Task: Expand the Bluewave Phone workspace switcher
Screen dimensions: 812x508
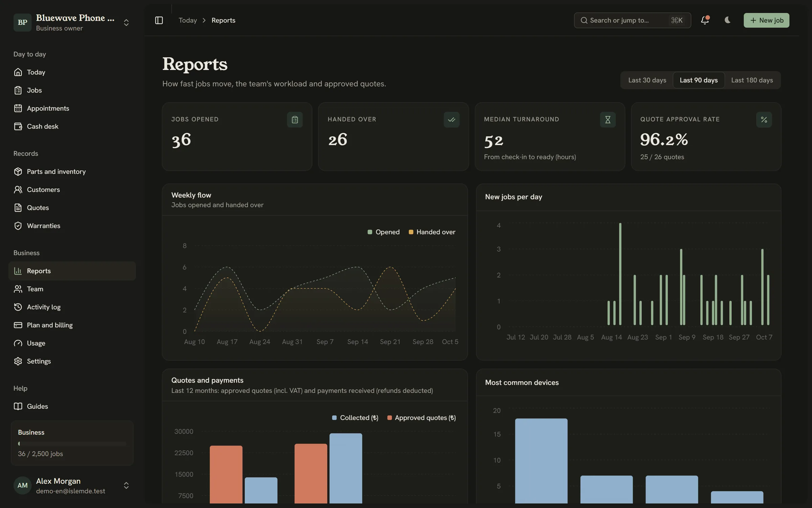Action: point(72,22)
